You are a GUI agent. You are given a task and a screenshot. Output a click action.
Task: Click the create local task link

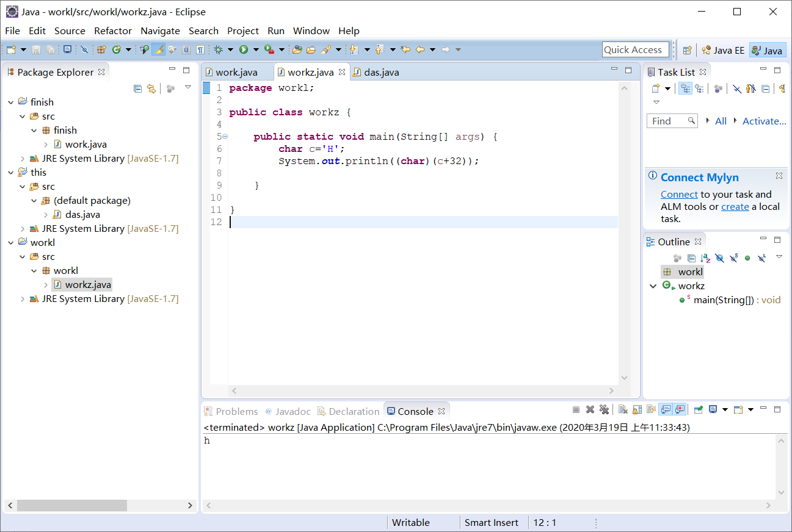[x=735, y=206]
